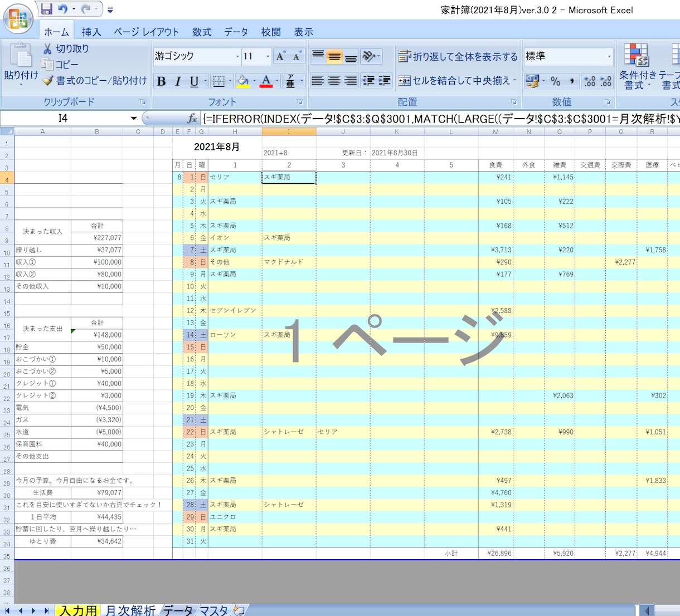The image size is (680, 616).
Task: Click the insert function fx button
Action: (x=192, y=118)
